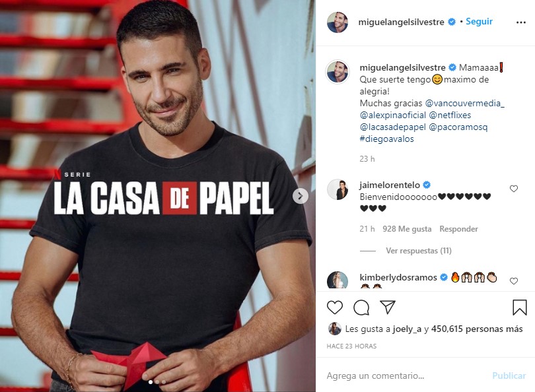Submit comment with Publicar
This screenshot has width=535, height=392.
tap(509, 376)
